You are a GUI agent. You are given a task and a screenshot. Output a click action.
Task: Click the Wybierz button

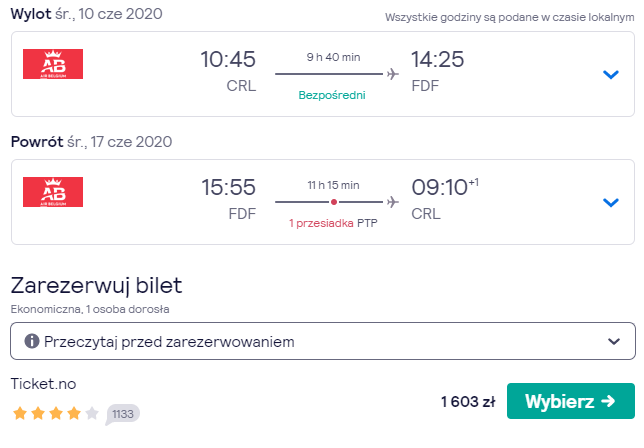(570, 401)
